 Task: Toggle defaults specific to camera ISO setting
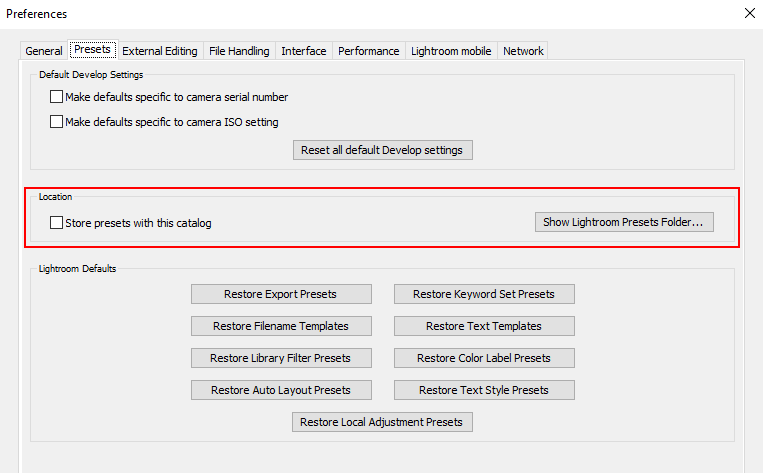57,122
